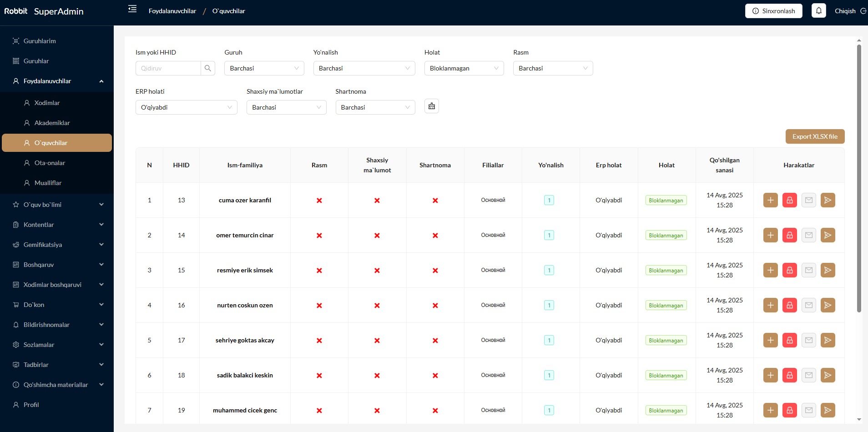Go to Ota-onalar sidebar item

(50, 163)
